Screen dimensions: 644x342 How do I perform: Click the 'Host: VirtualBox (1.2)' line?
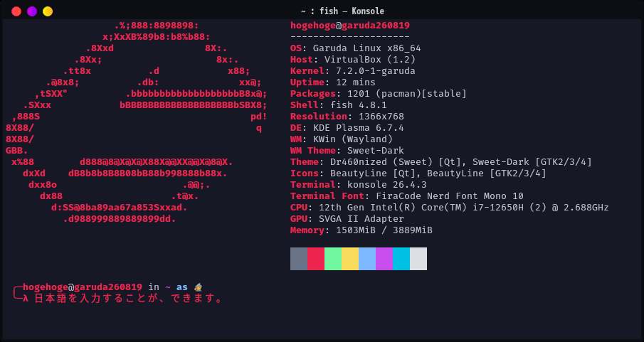[353, 60]
